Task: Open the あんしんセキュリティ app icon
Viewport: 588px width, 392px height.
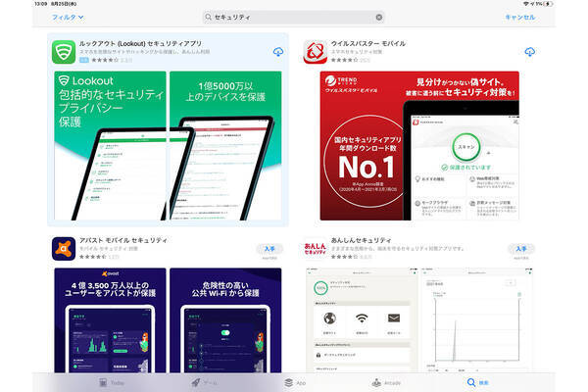Action: 315,249
